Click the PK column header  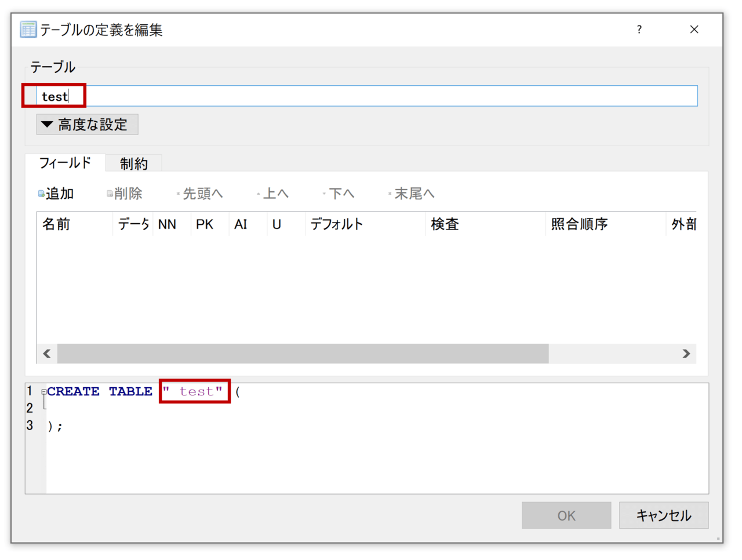[210, 224]
